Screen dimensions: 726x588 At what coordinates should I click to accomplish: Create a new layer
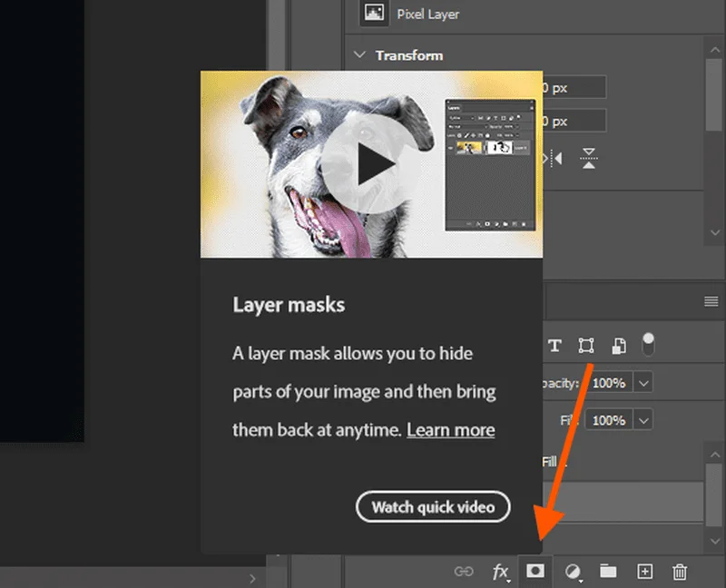point(645,572)
